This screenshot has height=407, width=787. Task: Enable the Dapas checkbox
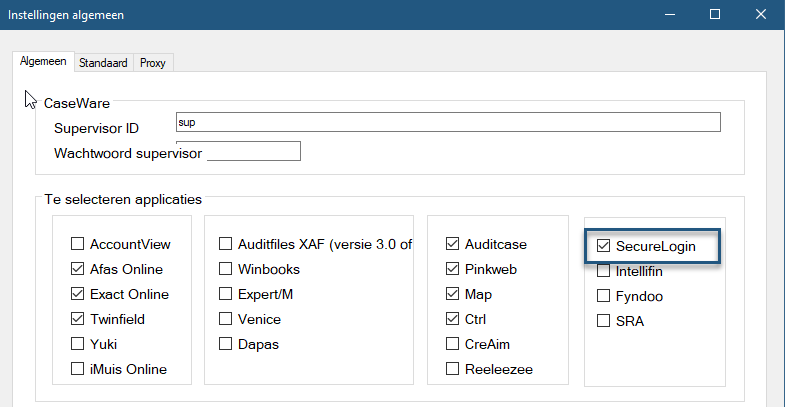click(225, 344)
